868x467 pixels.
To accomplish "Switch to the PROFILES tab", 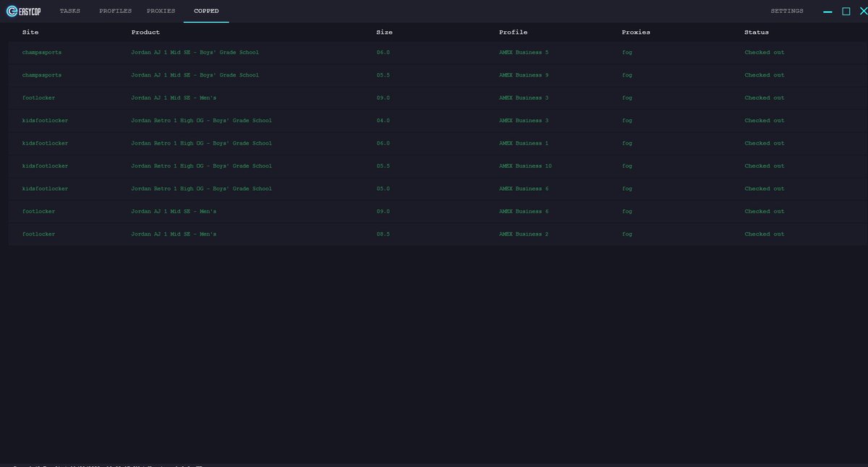I will tap(115, 12).
